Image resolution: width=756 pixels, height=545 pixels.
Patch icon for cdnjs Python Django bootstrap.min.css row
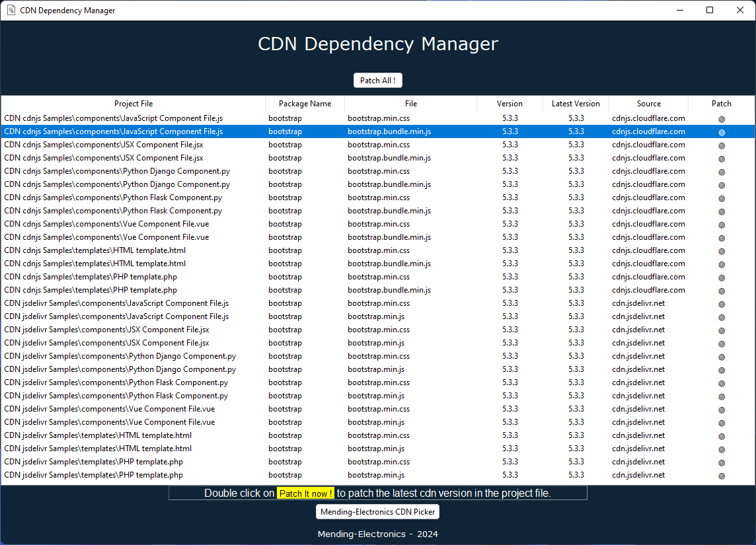(721, 172)
